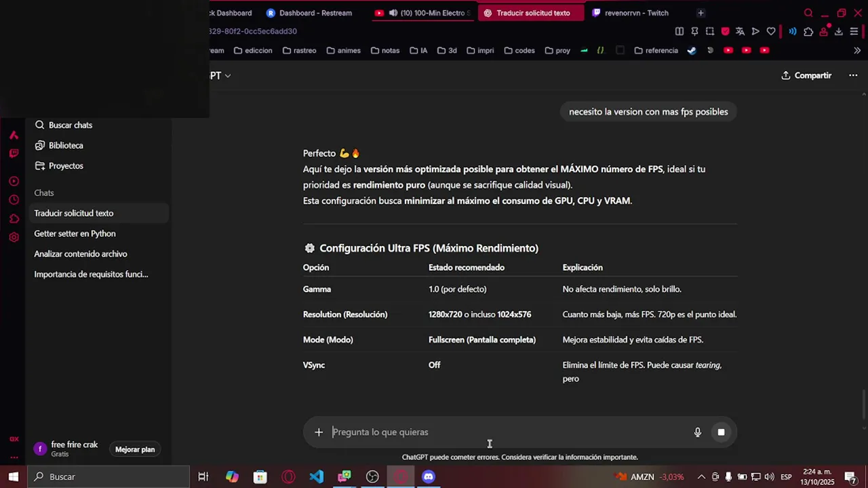
Task: Click Buscar chats in ChatGPT sidebar
Action: click(63, 125)
